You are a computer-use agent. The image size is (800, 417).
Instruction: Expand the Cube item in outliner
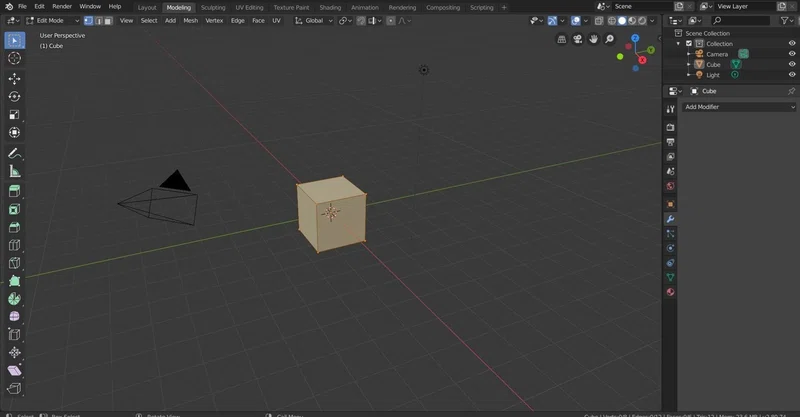[x=688, y=64]
